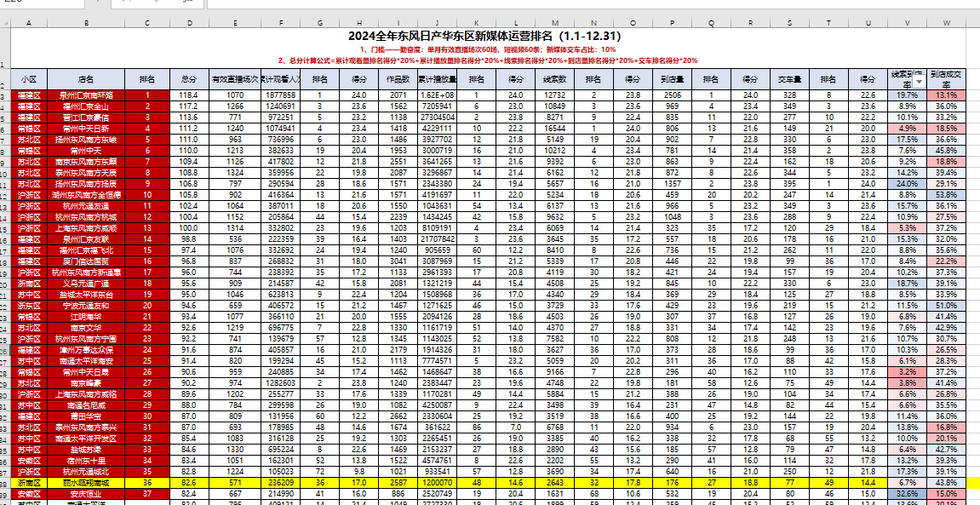980x505 pixels.
Task: Click the Cancel (×) icon beside the formula bar
Action: (126, 3)
